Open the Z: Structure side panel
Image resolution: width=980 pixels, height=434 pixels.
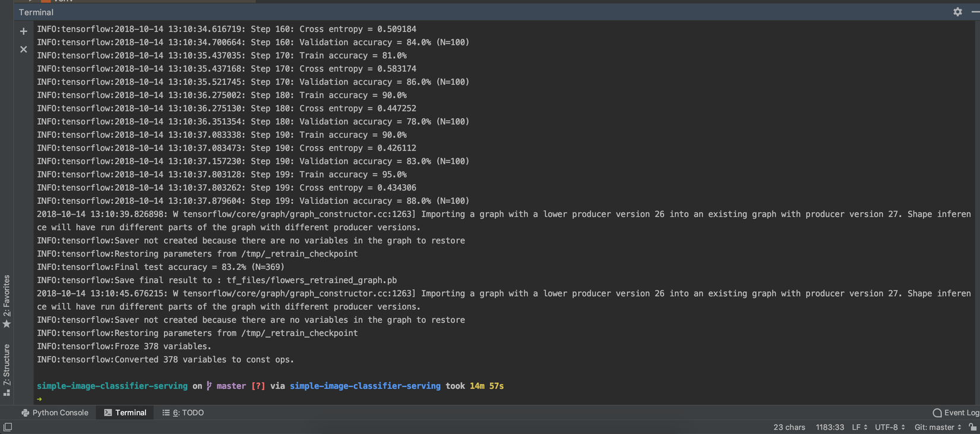[x=7, y=364]
